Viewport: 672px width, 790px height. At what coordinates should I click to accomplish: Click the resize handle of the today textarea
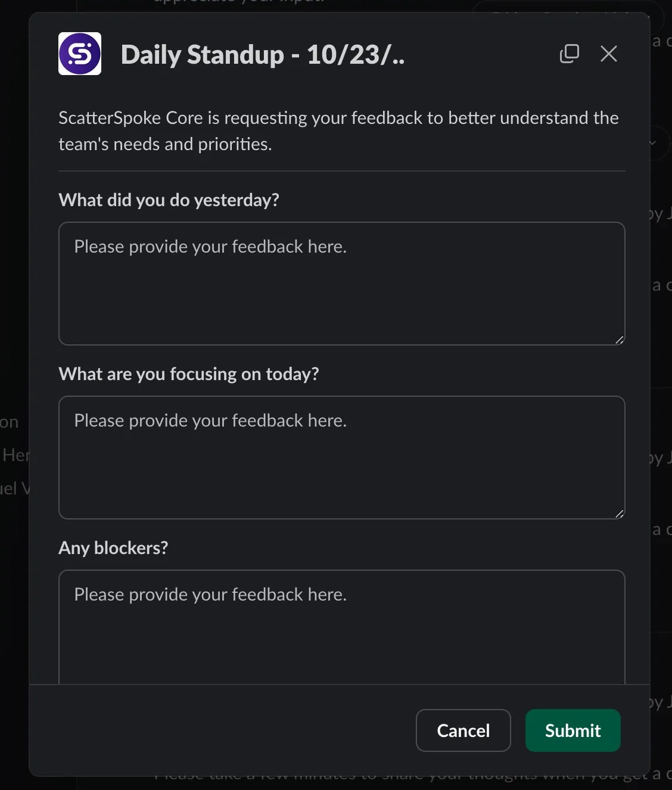click(x=620, y=513)
